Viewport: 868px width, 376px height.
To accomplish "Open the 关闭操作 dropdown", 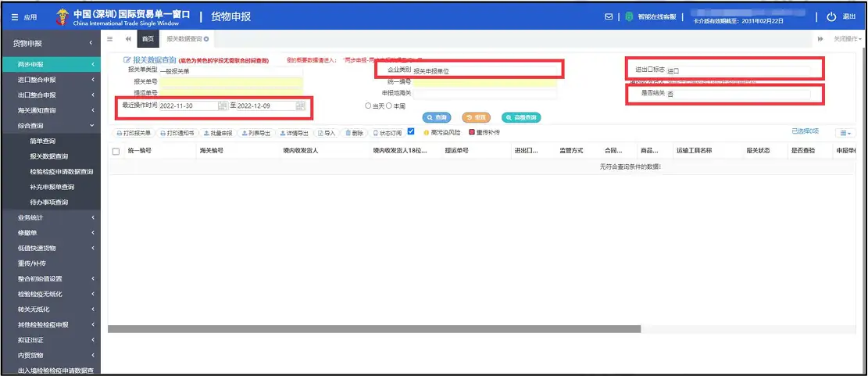I will [x=848, y=39].
